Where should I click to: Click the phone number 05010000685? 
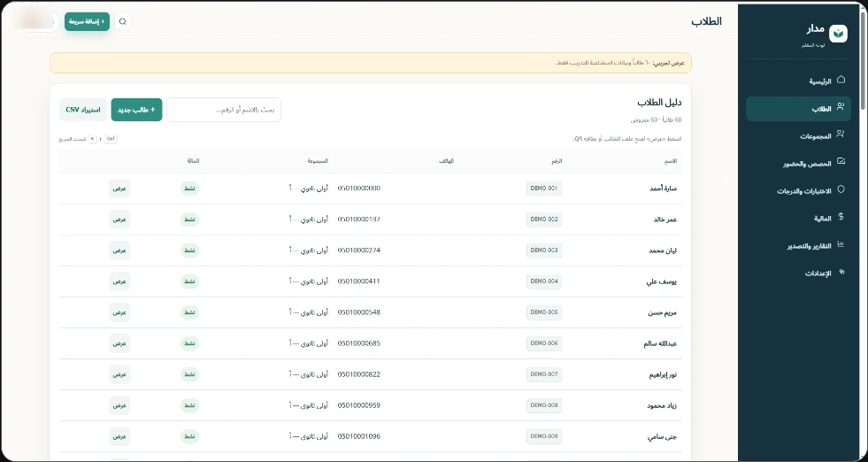[358, 343]
